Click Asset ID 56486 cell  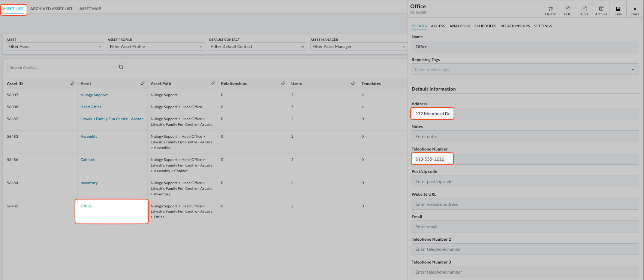pos(12,160)
